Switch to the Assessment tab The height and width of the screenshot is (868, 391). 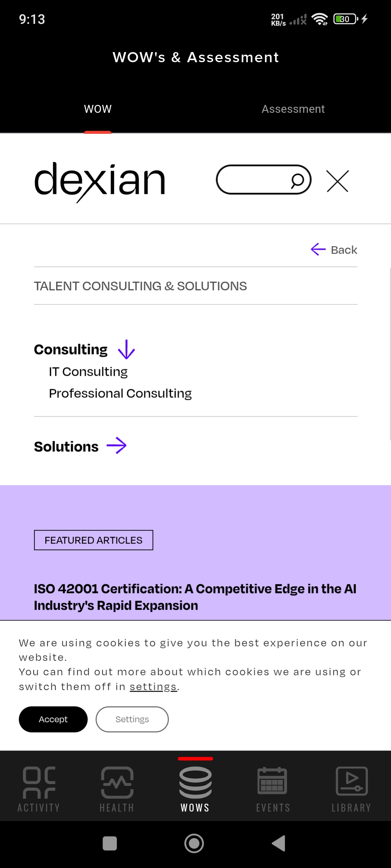pos(293,109)
